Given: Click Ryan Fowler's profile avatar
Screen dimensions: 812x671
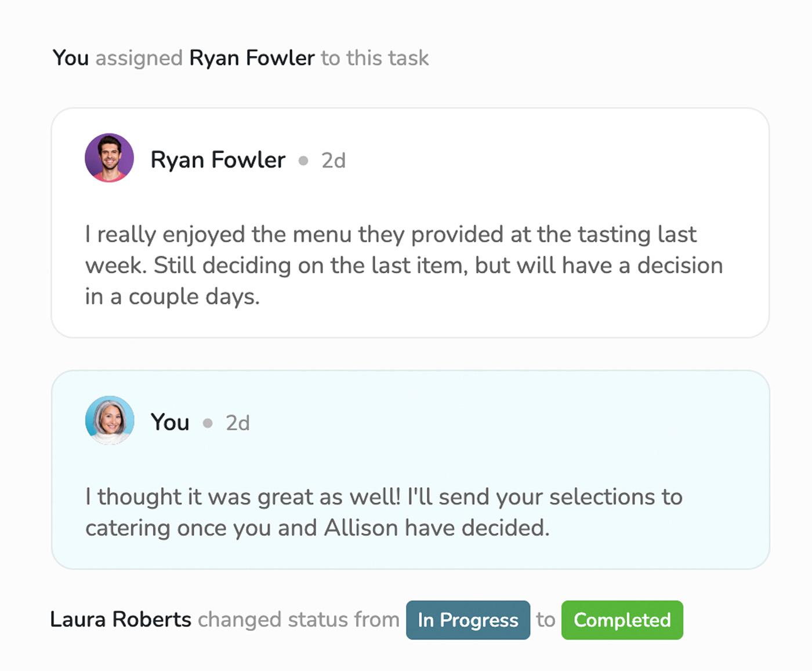Looking at the screenshot, I should tap(109, 158).
